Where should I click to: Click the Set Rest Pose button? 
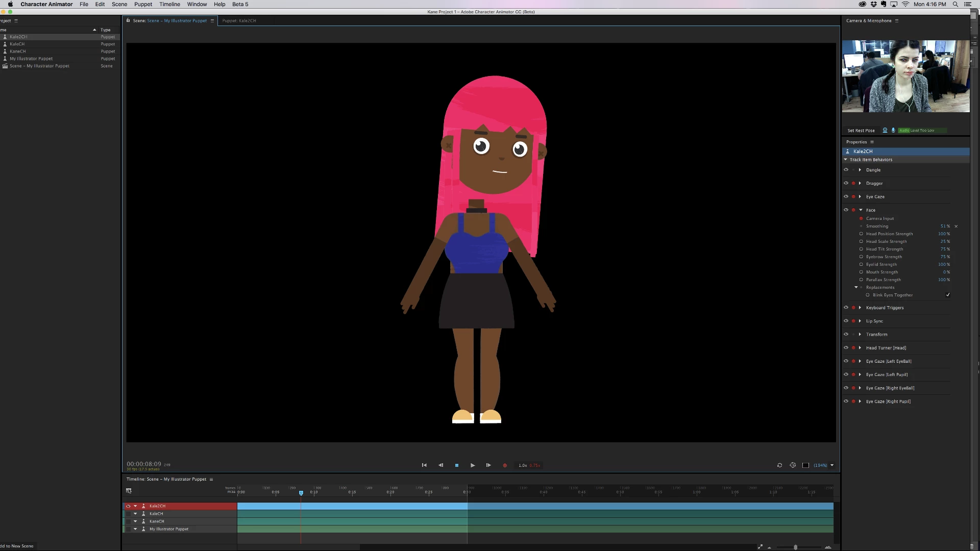coord(861,131)
